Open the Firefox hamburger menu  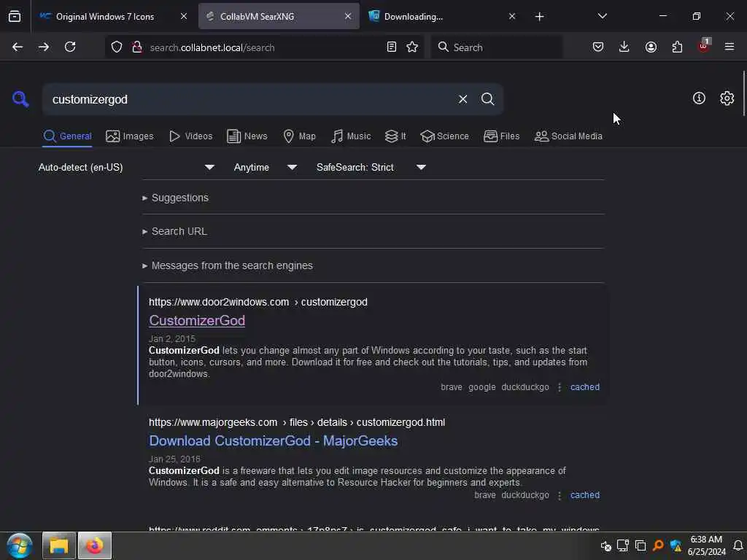coord(729,47)
